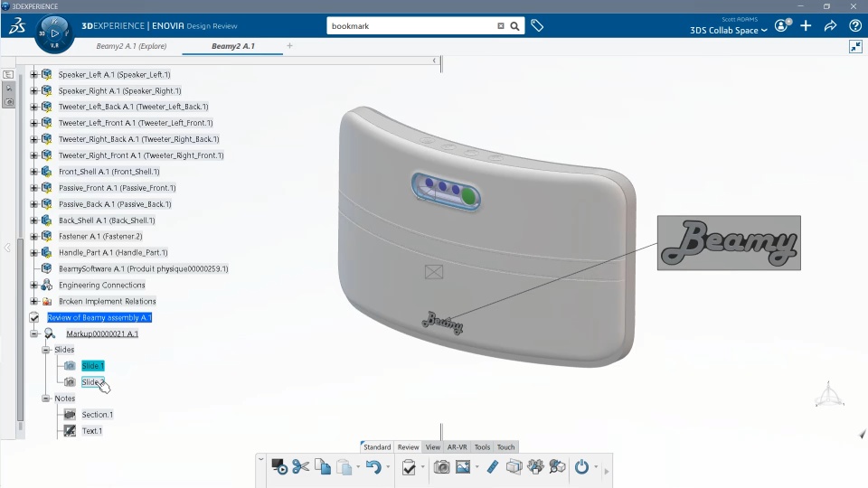The width and height of the screenshot is (868, 488).
Task: Expand the Engineering Connections node
Action: pyautogui.click(x=33, y=285)
